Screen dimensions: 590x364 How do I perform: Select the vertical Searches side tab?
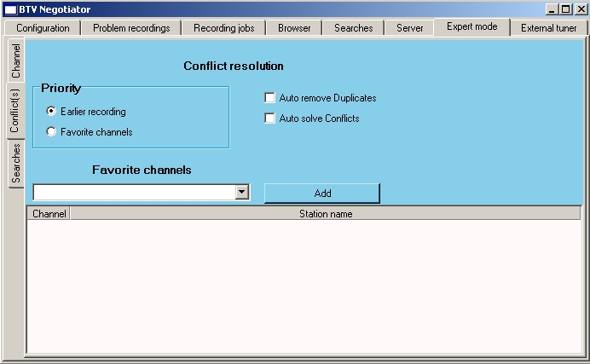pos(16,164)
